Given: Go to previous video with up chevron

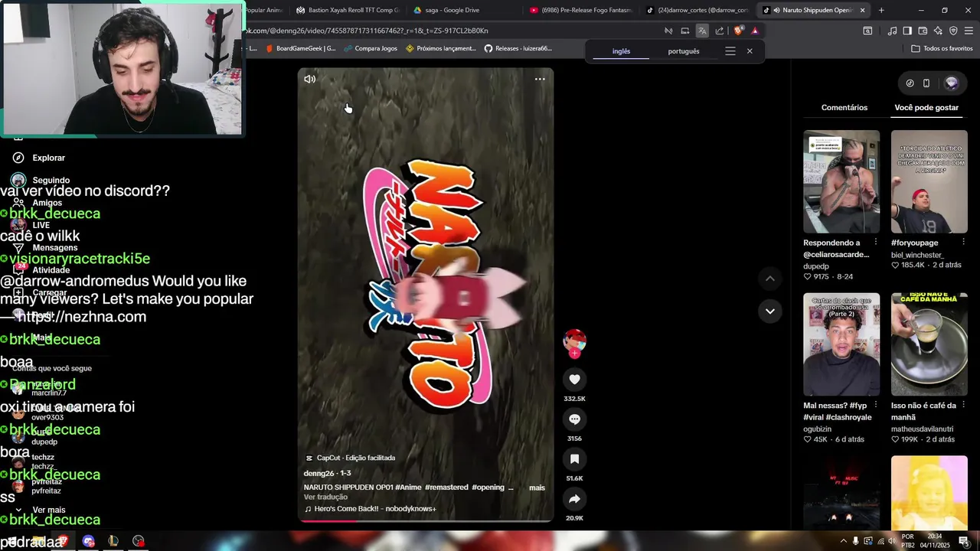Looking at the screenshot, I should click(x=770, y=279).
